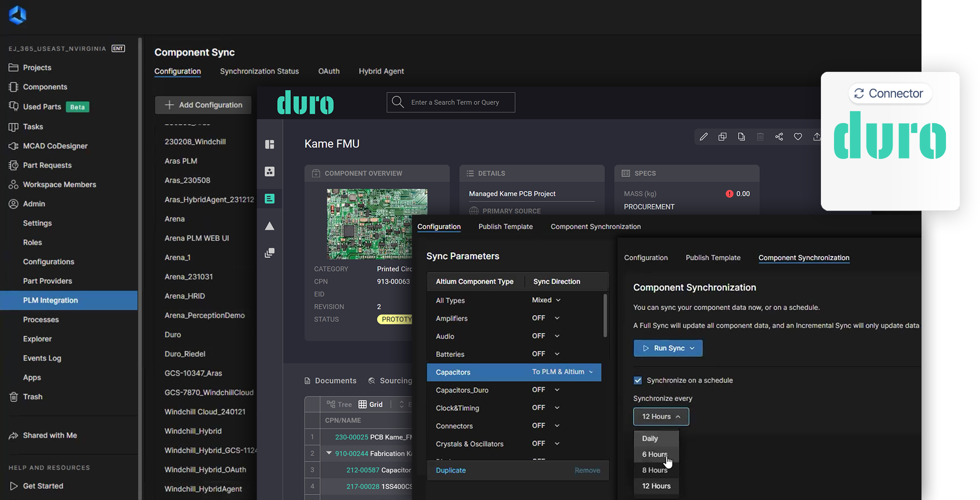The width and height of the screenshot is (980, 500).
Task: Switch to the Synchronization Status tab
Action: (259, 71)
